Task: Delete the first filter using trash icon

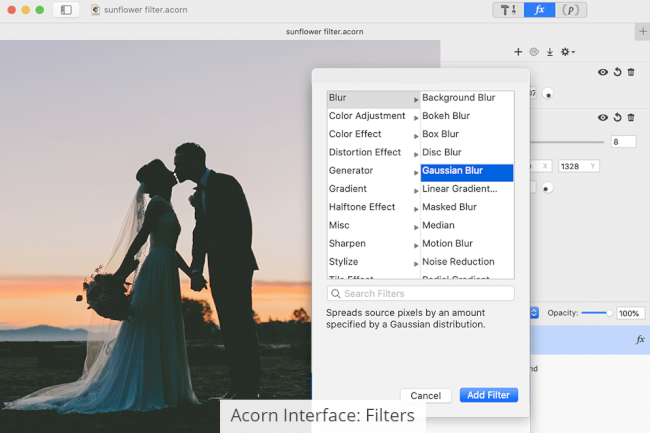Action: (631, 72)
